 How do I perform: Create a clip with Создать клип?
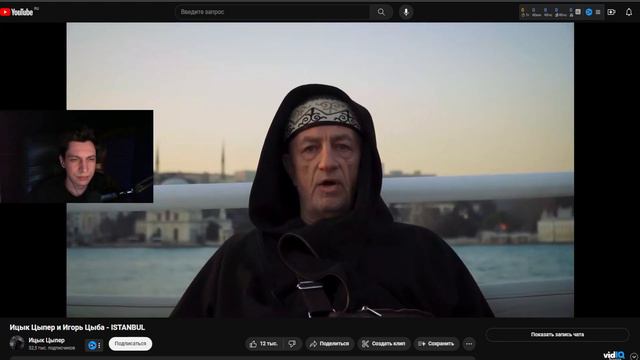[383, 344]
